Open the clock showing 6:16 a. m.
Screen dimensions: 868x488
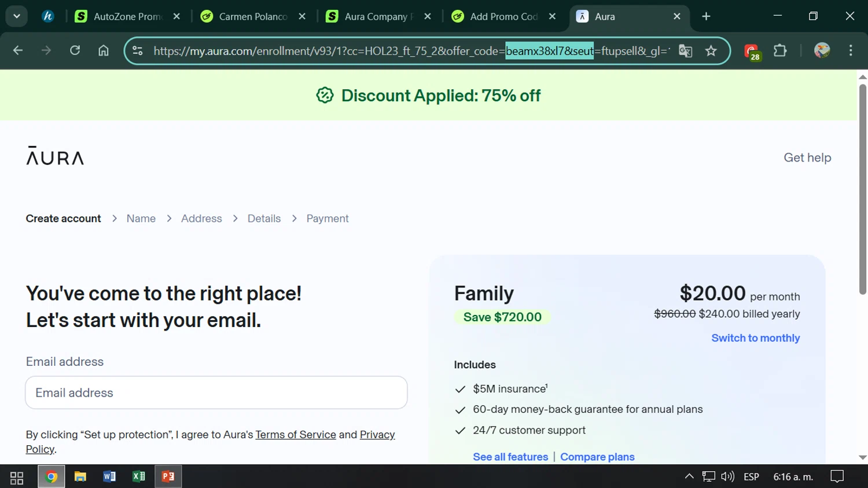(793, 477)
